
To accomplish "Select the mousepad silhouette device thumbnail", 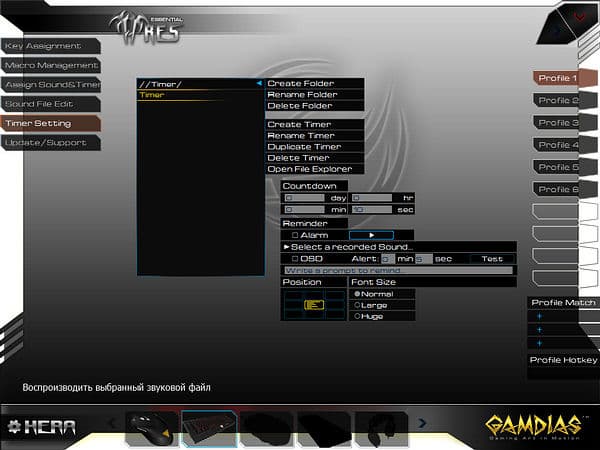I will tap(324, 428).
